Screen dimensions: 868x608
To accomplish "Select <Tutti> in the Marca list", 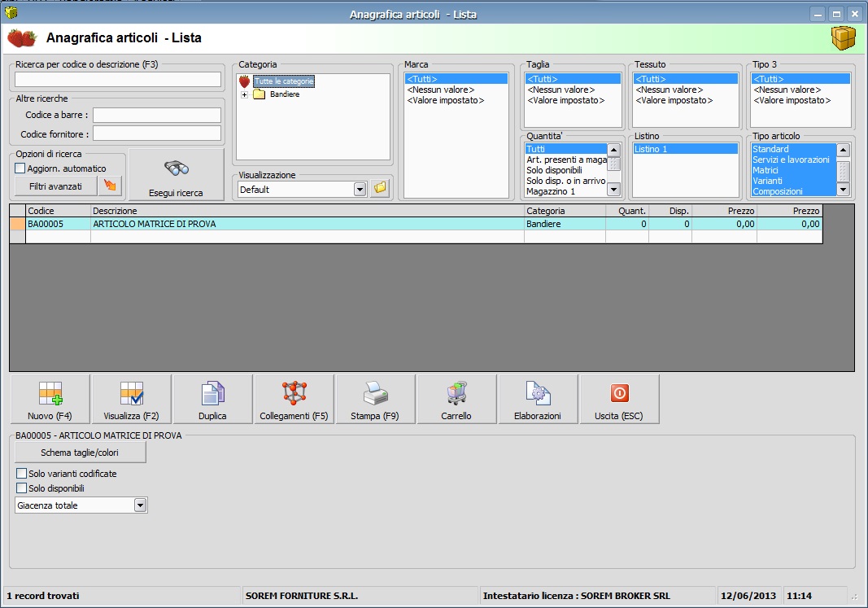I will (456, 79).
